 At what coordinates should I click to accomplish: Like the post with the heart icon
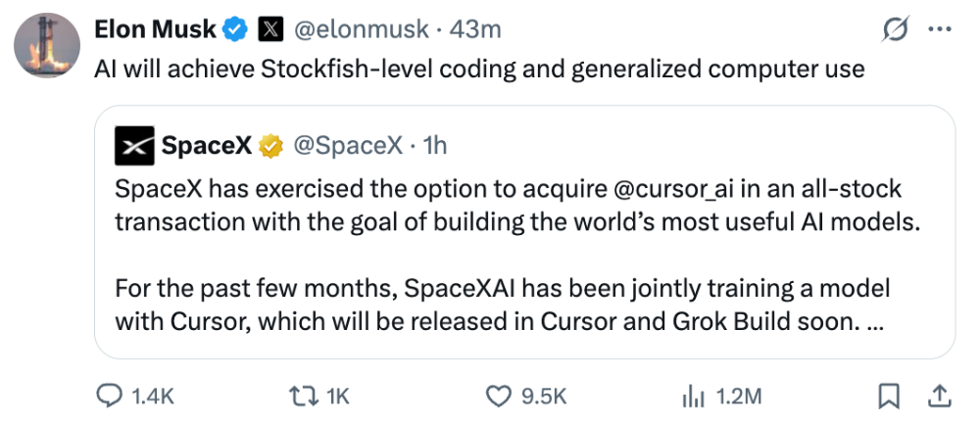coord(499,396)
